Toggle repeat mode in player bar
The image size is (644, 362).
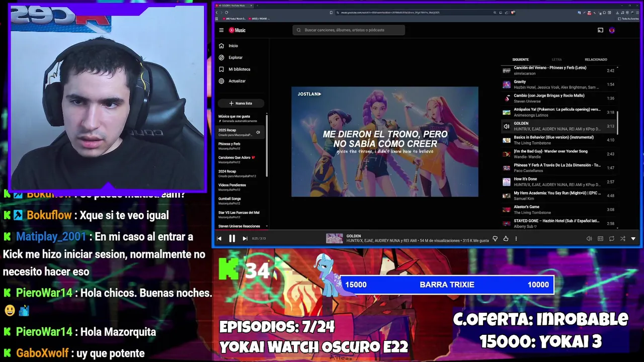pos(611,239)
